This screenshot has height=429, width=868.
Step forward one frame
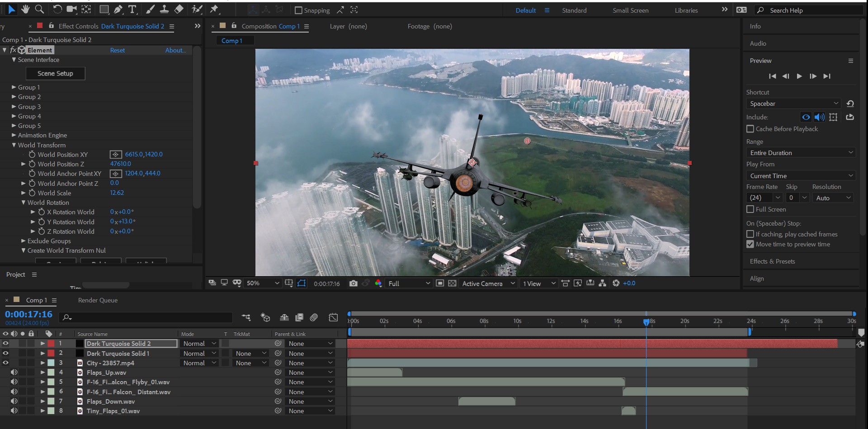813,76
